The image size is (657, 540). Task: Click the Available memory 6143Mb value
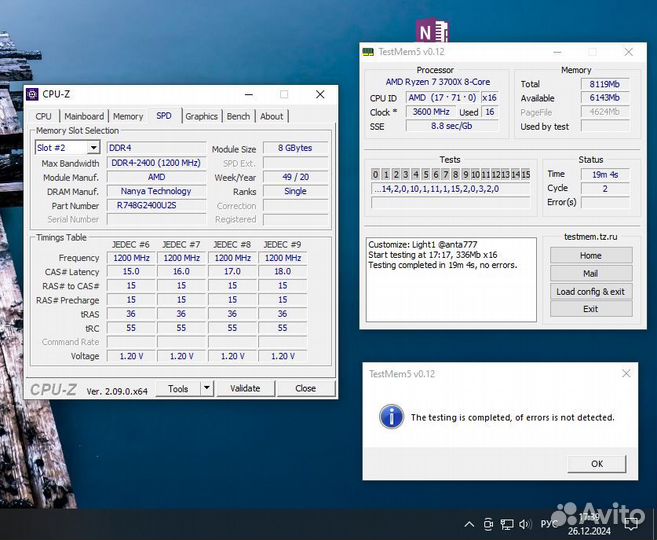(x=605, y=98)
